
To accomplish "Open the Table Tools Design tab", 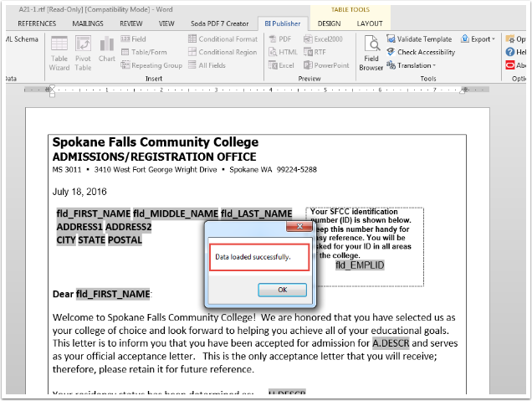I will pos(329,23).
